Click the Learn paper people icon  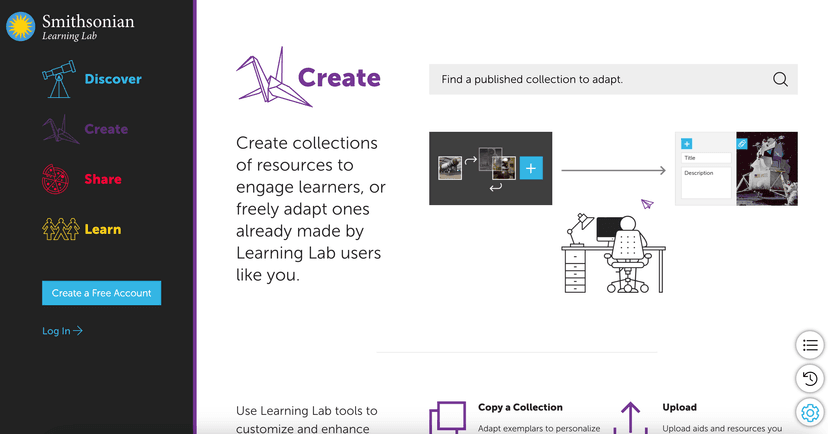coord(60,229)
